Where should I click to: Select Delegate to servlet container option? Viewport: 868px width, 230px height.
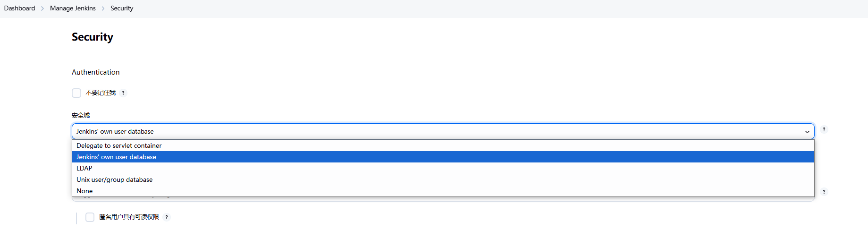point(119,145)
